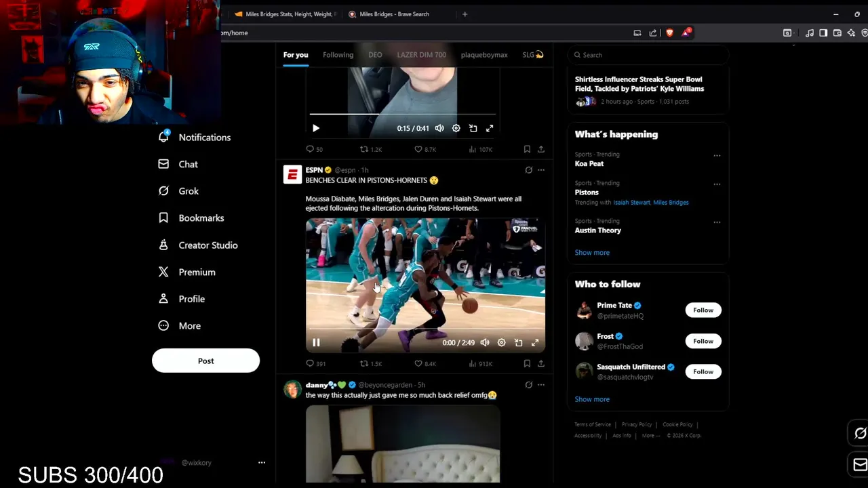Viewport: 868px width, 488px height.
Task: Click the Post button
Action: coord(205,361)
